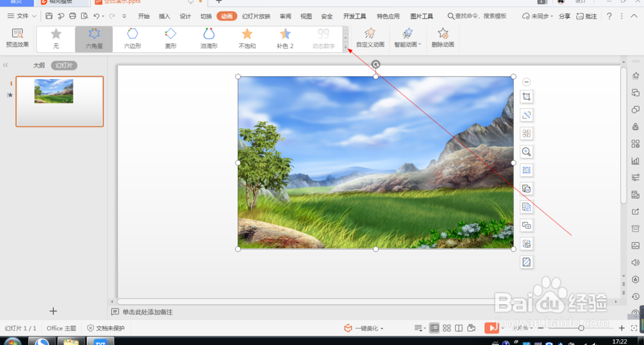
Task: Click the Undo arrow icon
Action: point(96,16)
